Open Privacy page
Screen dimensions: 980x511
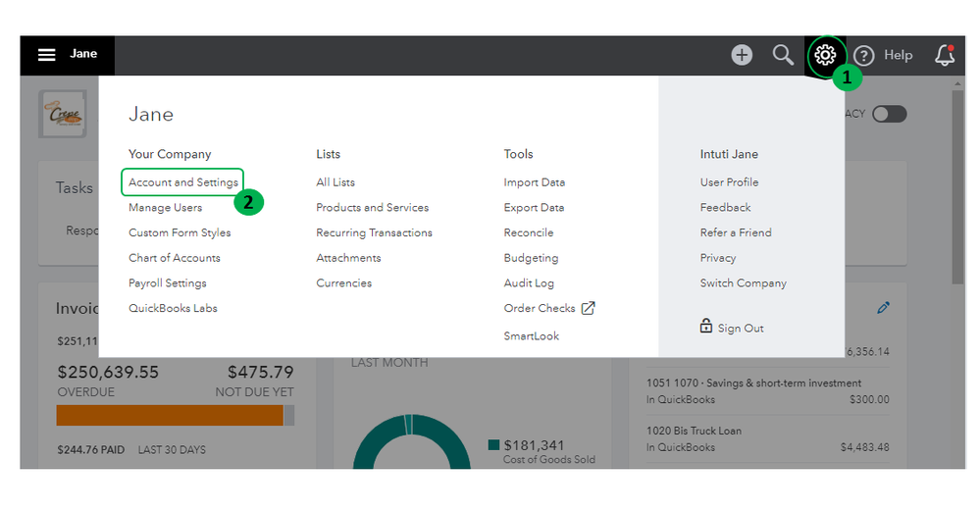pyautogui.click(x=717, y=258)
